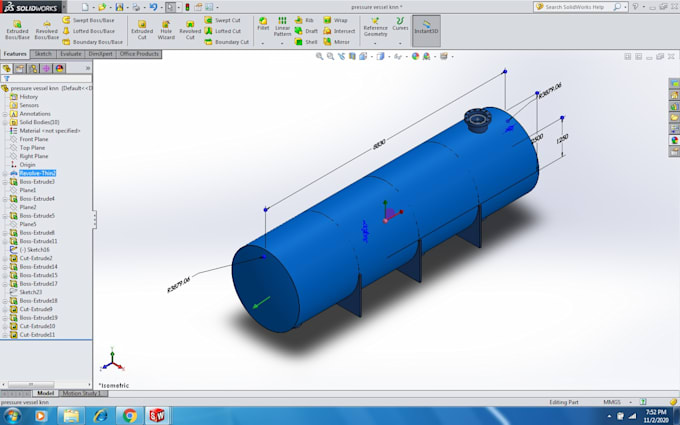Image resolution: width=680 pixels, height=425 pixels.
Task: Choose the Boundary Boss/Base tool
Action: [x=92, y=42]
